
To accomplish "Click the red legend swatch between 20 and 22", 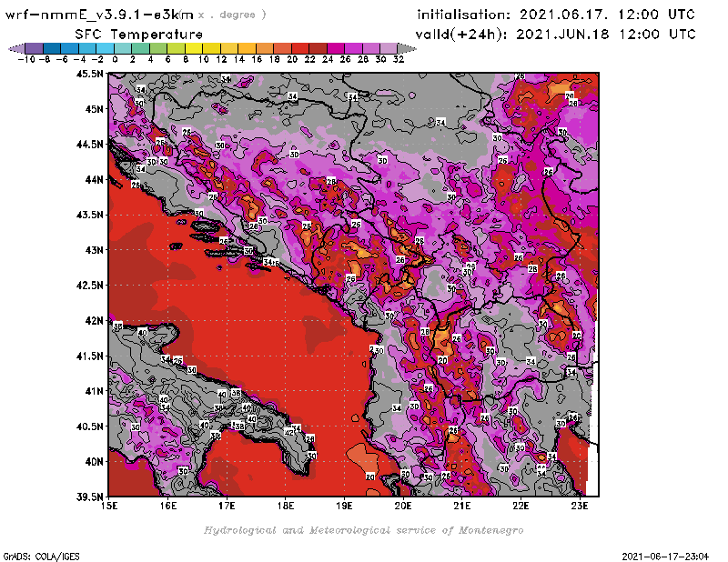I will pos(300,48).
